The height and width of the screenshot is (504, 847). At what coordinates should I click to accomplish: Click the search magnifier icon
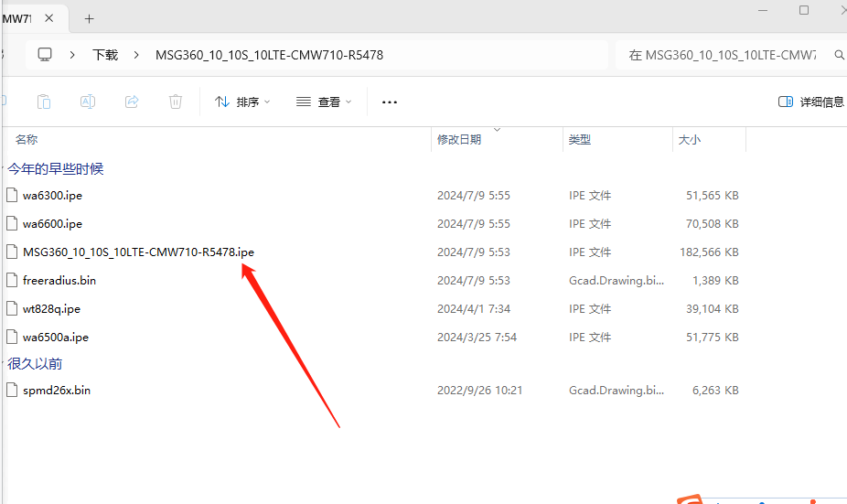[839, 55]
